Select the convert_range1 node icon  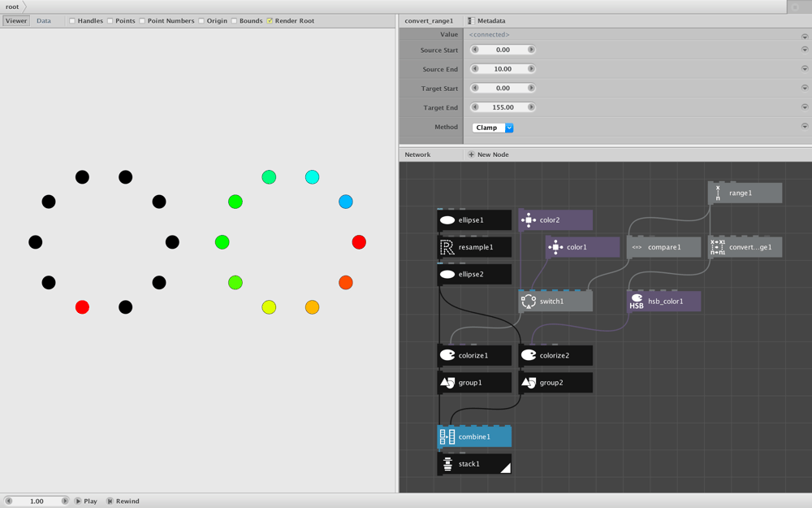(718, 247)
